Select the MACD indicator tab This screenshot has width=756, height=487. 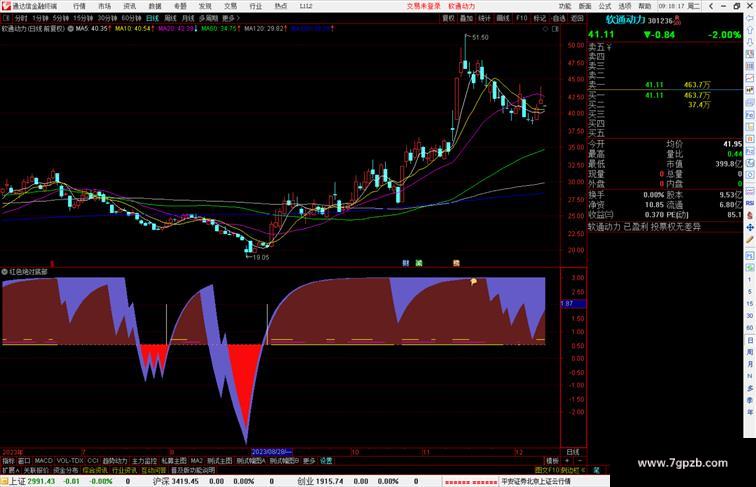[43, 461]
